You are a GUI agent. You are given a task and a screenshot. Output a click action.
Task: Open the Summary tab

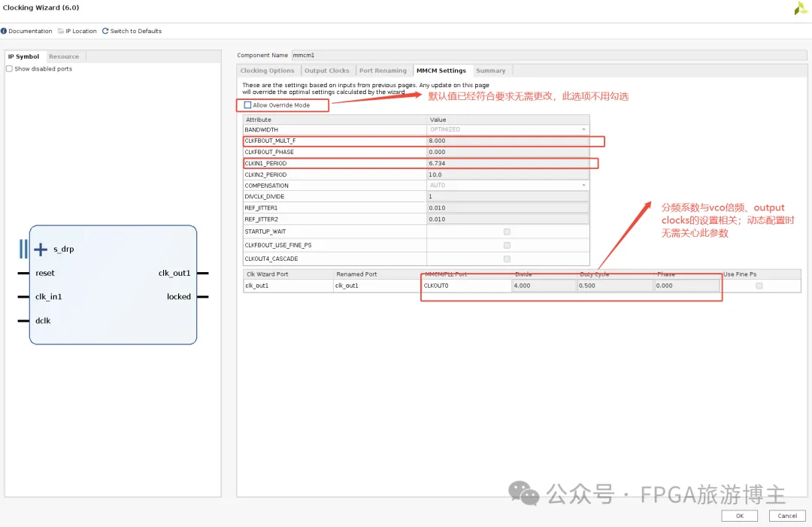tap(490, 71)
